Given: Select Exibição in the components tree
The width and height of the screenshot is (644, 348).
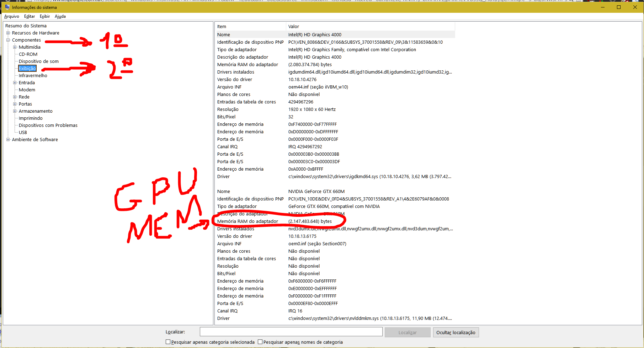Looking at the screenshot, I should click(x=27, y=69).
